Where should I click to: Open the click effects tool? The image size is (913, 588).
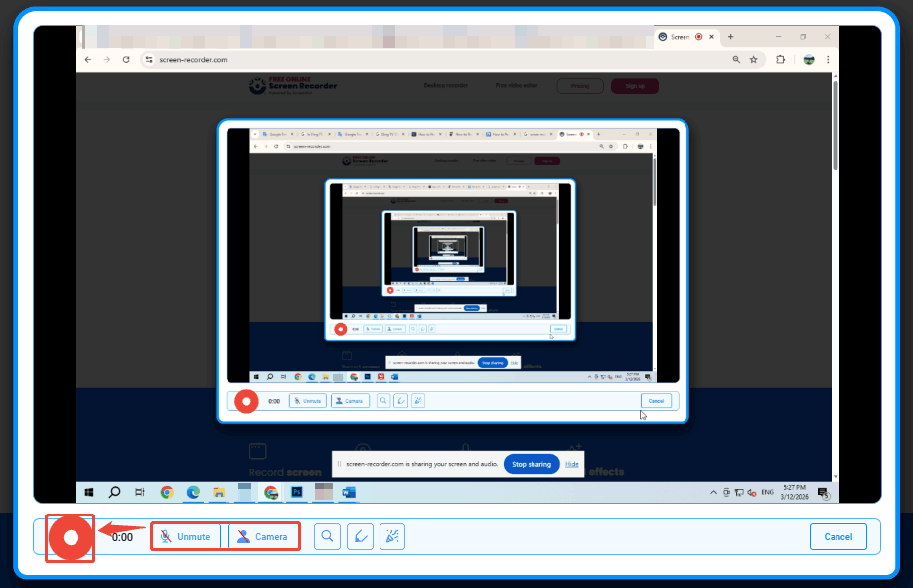pos(391,536)
